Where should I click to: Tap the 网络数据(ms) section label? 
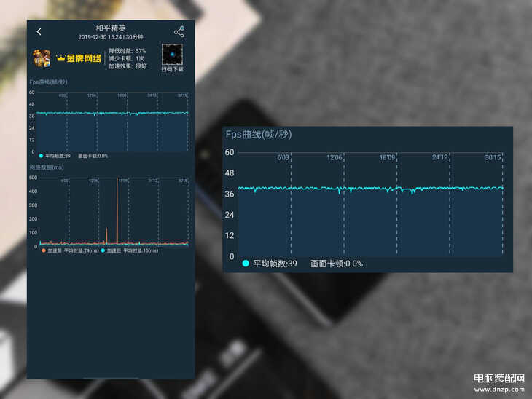click(47, 167)
